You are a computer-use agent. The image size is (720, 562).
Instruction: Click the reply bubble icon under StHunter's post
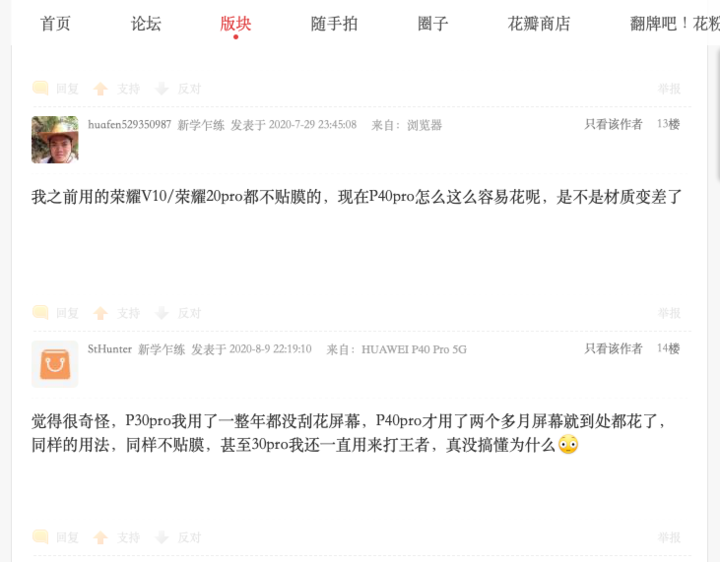click(40, 536)
